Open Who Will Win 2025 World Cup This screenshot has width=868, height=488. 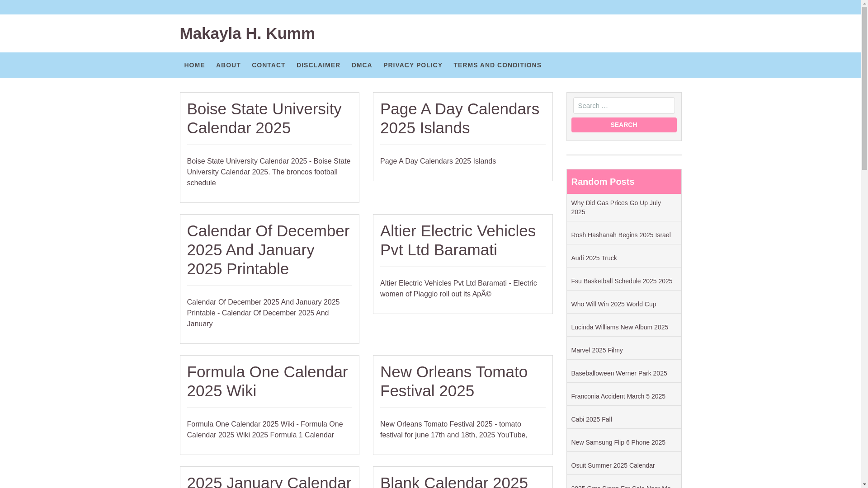[x=613, y=304]
